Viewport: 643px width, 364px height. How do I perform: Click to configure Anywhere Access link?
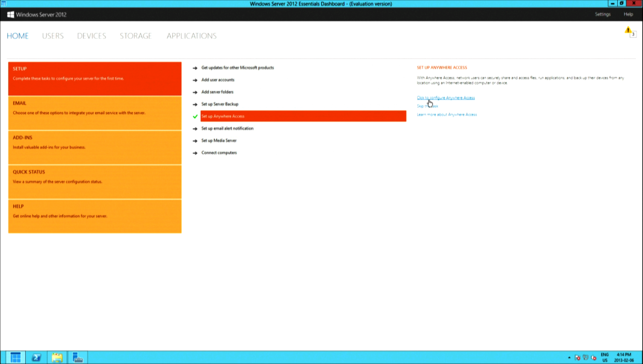(x=445, y=98)
